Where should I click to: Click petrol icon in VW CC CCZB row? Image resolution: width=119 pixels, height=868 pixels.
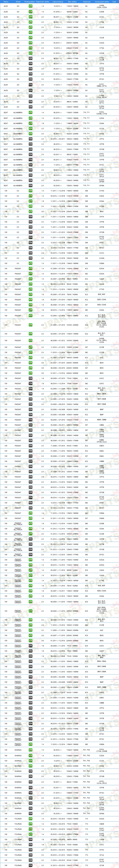point(31,206)
